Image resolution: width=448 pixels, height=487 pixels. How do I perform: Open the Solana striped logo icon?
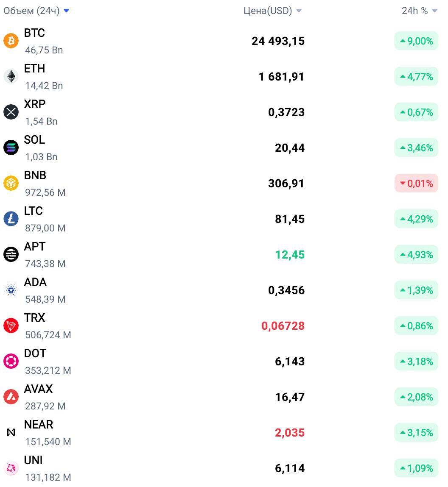click(x=11, y=147)
